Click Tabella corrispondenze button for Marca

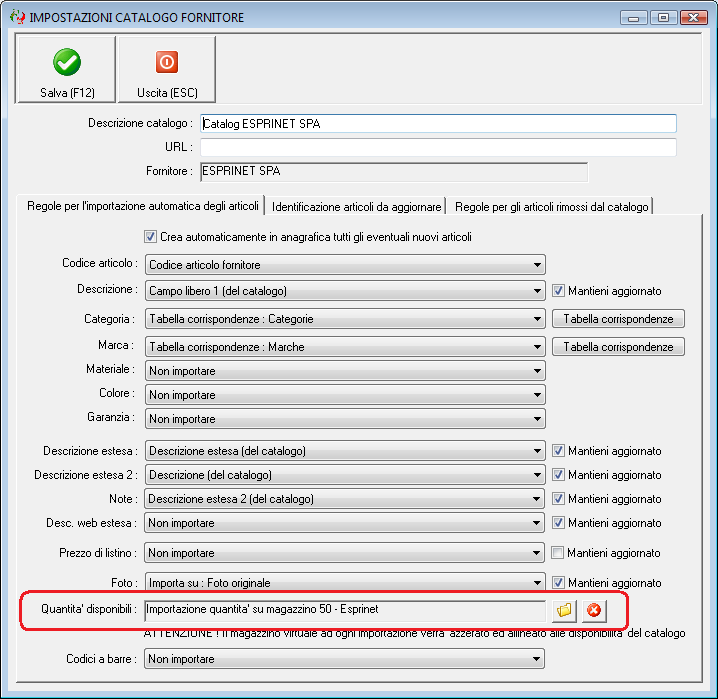[x=618, y=347]
